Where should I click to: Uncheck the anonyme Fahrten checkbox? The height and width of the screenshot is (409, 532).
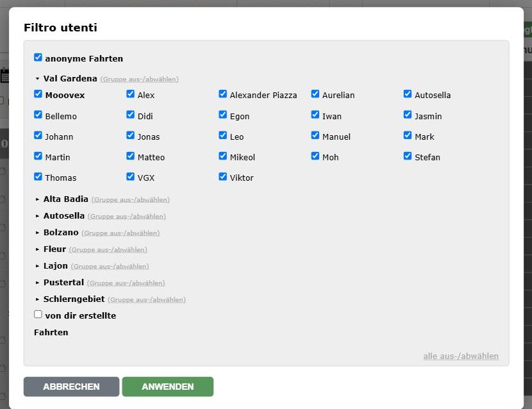[x=38, y=57]
